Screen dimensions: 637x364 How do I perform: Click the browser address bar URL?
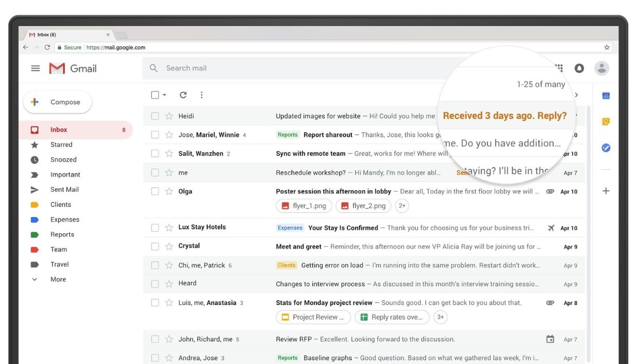(116, 47)
